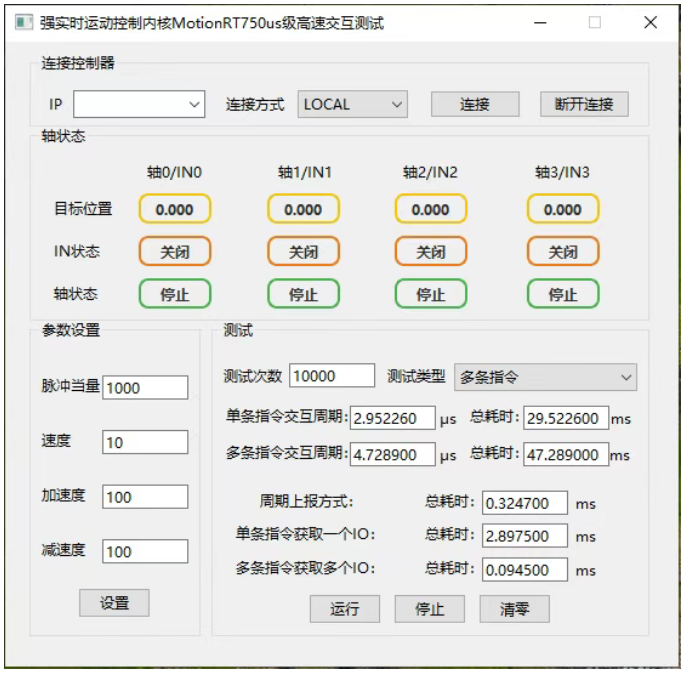Click the 47.289000 总耗时 field

pos(566,454)
